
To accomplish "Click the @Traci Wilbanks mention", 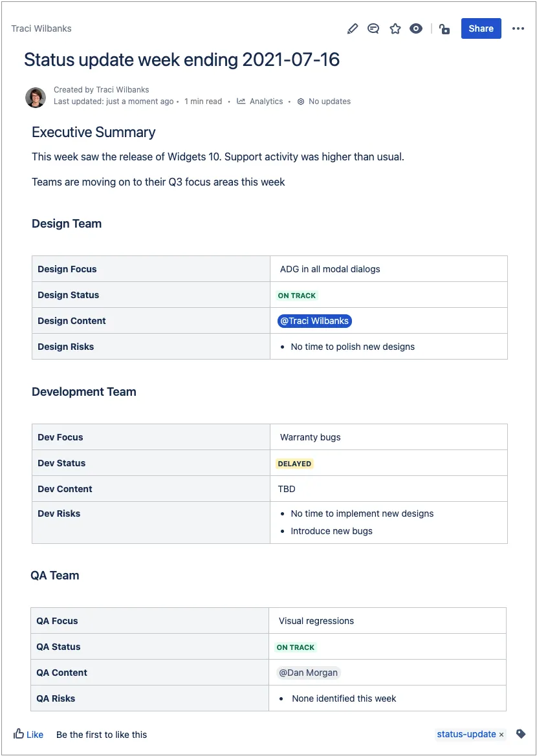I will (x=314, y=321).
